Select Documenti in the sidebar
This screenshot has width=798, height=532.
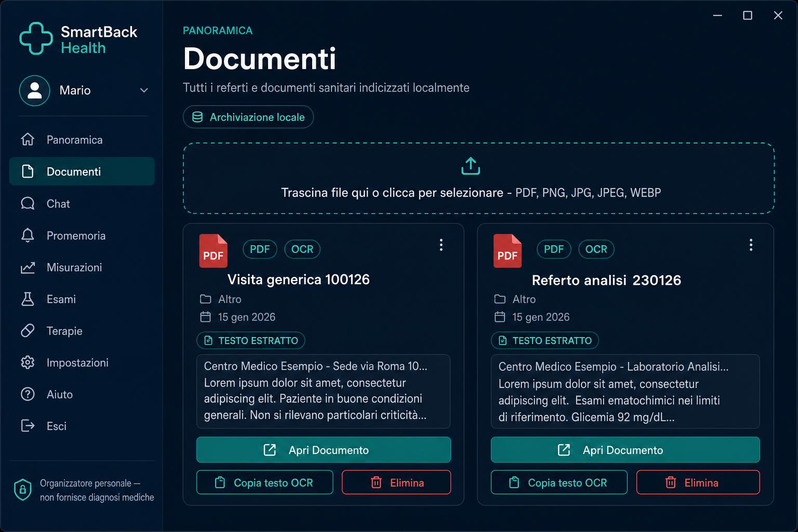click(x=82, y=171)
